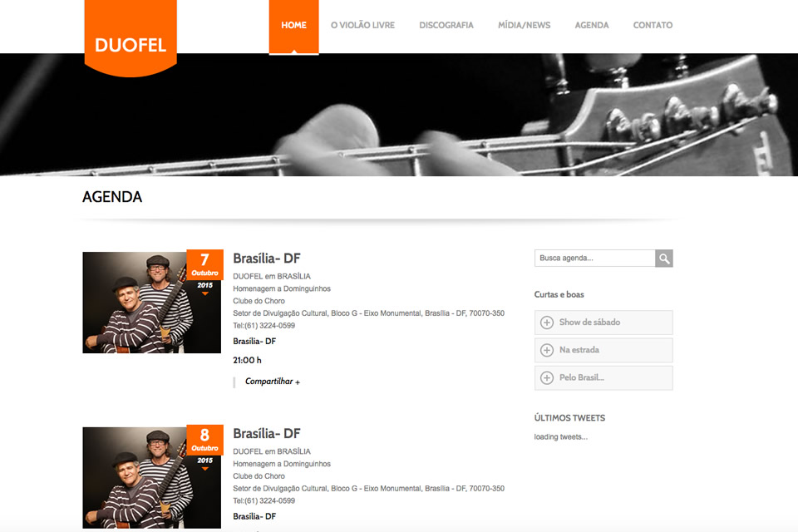Click the second event duo photo thumbnail
Image resolution: width=798 pixels, height=532 pixels.
click(151, 477)
